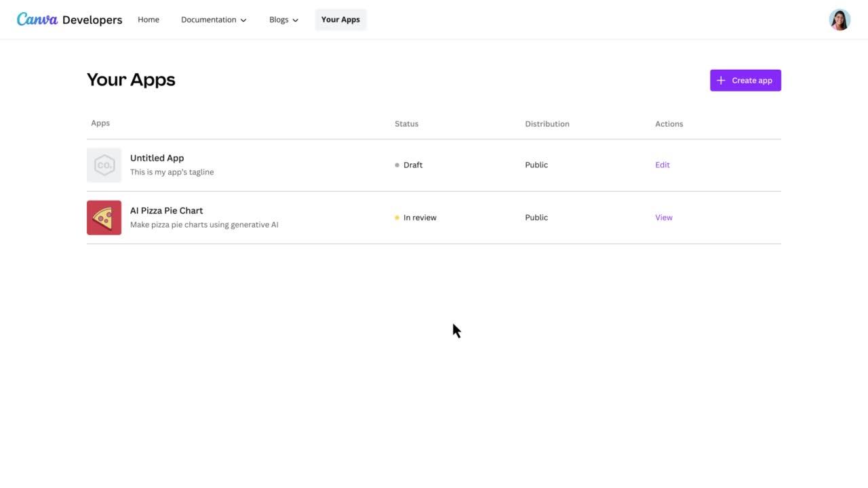Open the user profile avatar
The image size is (868, 488).
[x=840, y=20]
